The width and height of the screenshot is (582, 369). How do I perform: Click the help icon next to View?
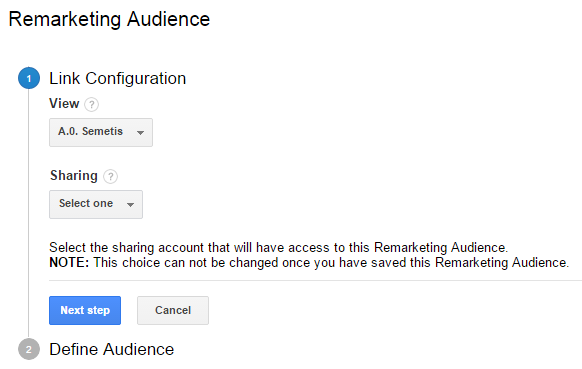click(x=91, y=104)
